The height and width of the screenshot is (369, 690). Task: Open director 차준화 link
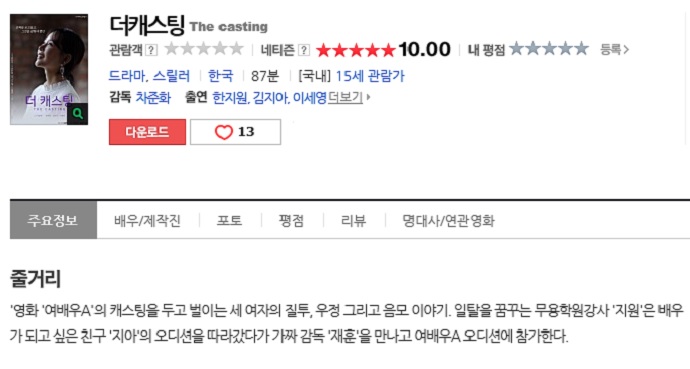pos(153,97)
